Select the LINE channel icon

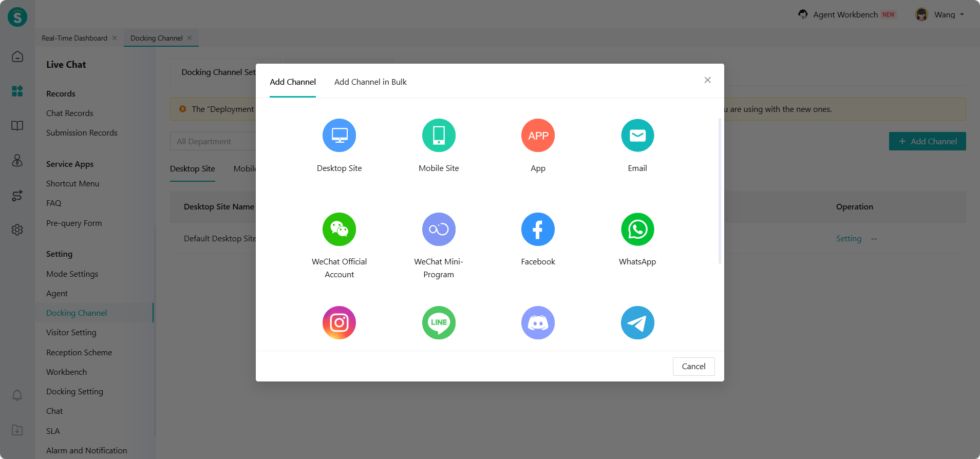(x=439, y=322)
